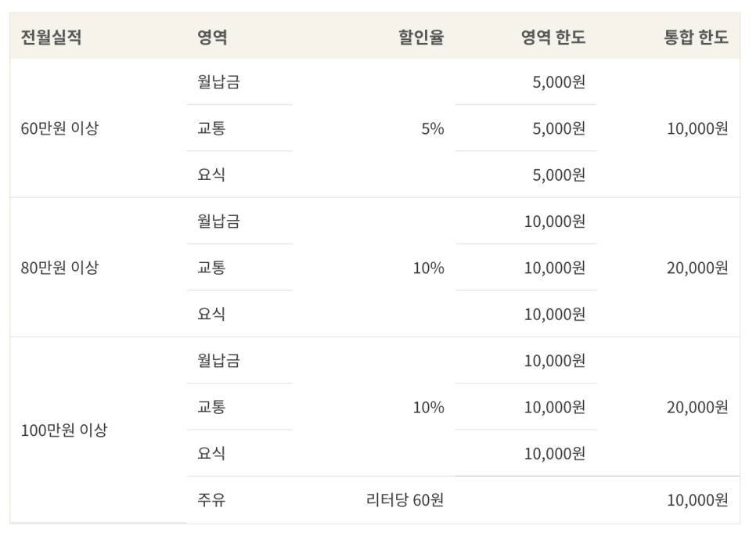Click the 60만원 이상 tier cell
This screenshot has height=533, width=756.
[59, 128]
